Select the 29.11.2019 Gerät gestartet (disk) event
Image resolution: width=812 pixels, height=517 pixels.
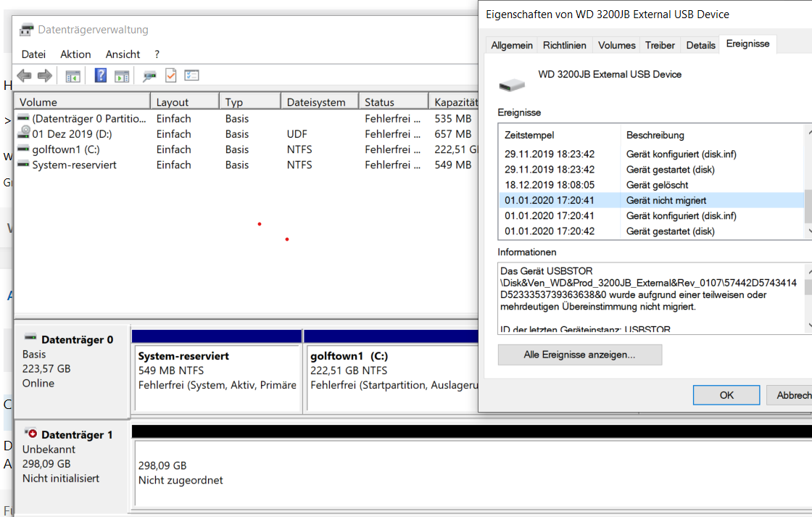(652, 170)
